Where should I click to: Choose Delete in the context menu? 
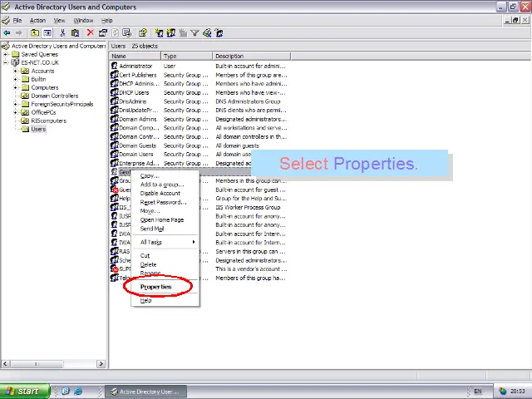pyautogui.click(x=165, y=264)
